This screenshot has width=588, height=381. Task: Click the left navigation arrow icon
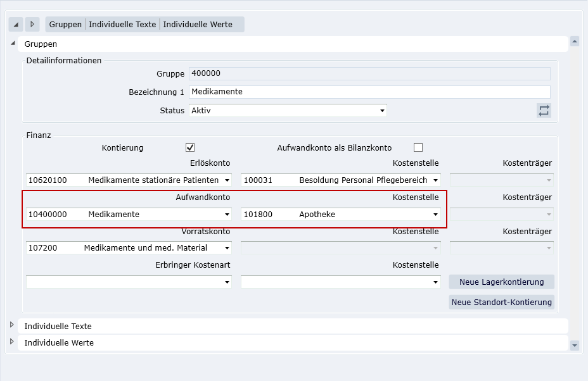pyautogui.click(x=16, y=25)
